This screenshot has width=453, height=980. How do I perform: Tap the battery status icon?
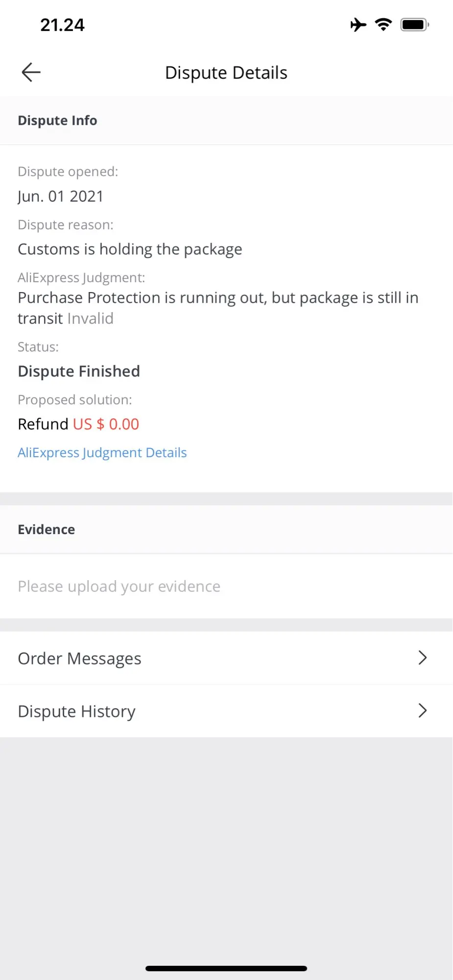pyautogui.click(x=414, y=24)
